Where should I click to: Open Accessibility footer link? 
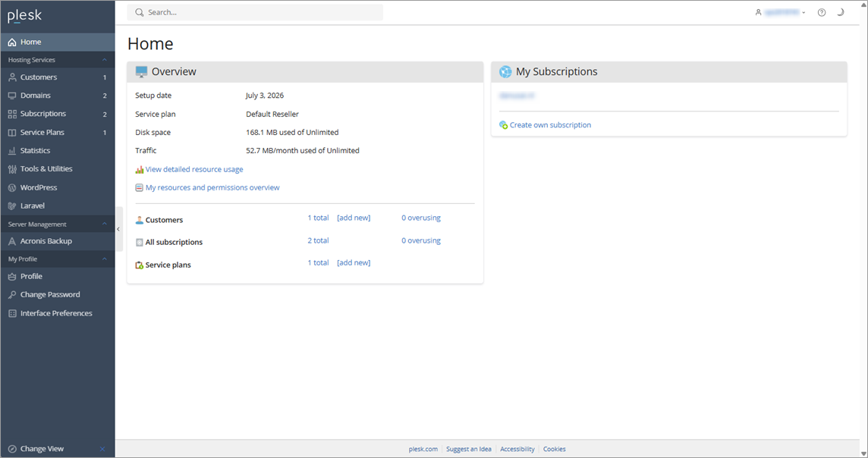pyautogui.click(x=517, y=449)
